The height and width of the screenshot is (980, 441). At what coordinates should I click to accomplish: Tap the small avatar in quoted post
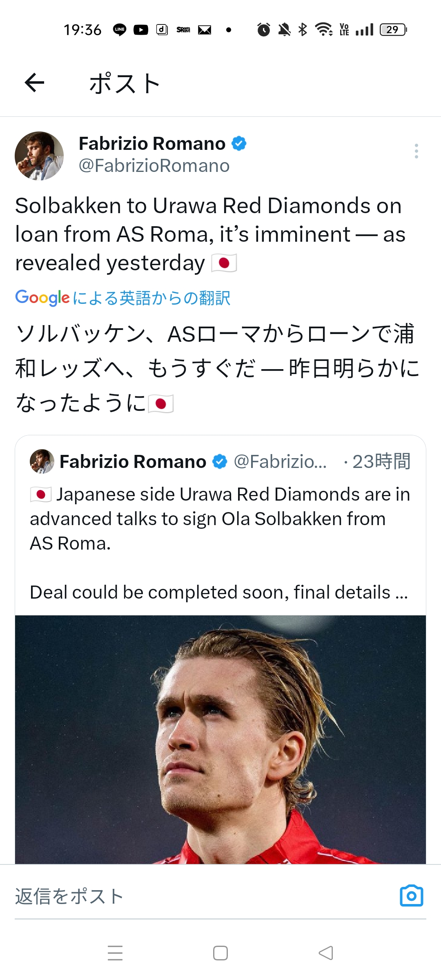point(42,461)
